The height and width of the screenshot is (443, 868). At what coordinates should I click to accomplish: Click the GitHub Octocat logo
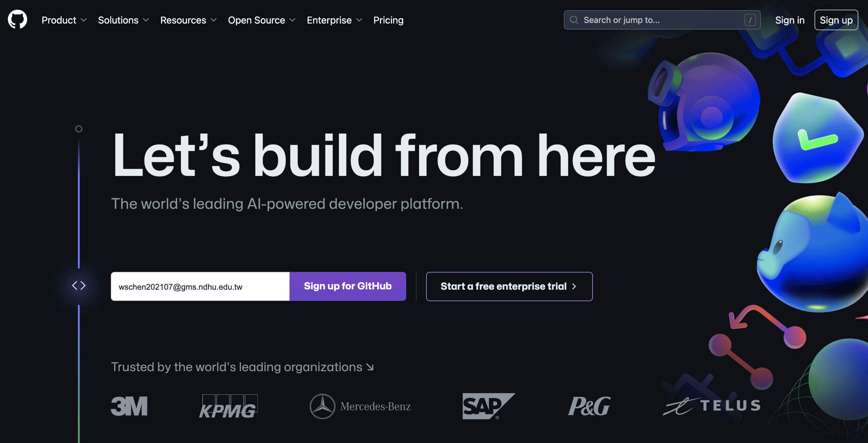(x=17, y=19)
